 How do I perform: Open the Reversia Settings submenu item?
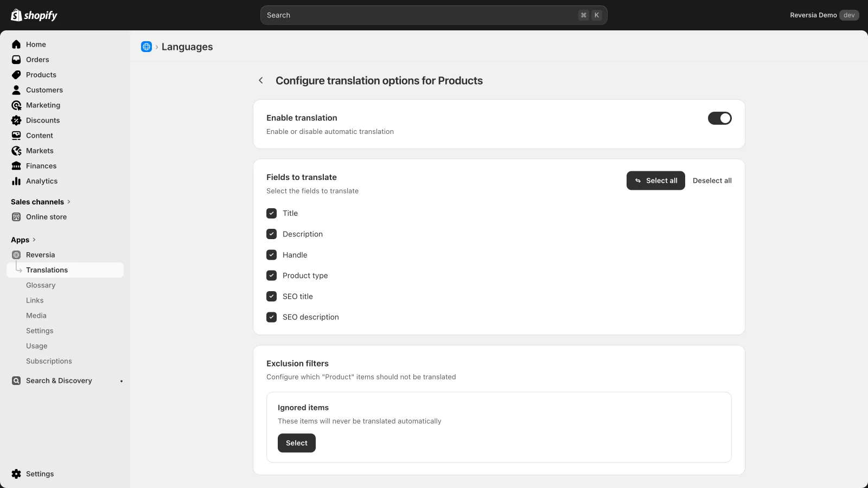coord(40,331)
